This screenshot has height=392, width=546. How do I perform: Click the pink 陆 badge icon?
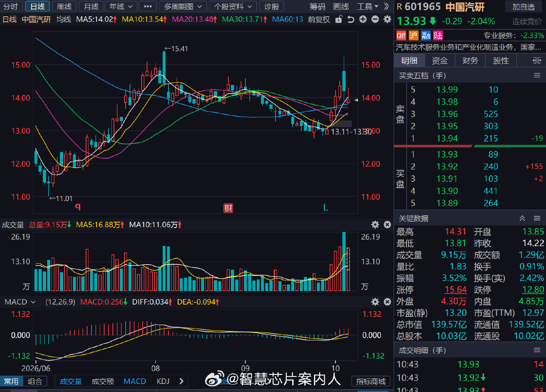pos(438,35)
